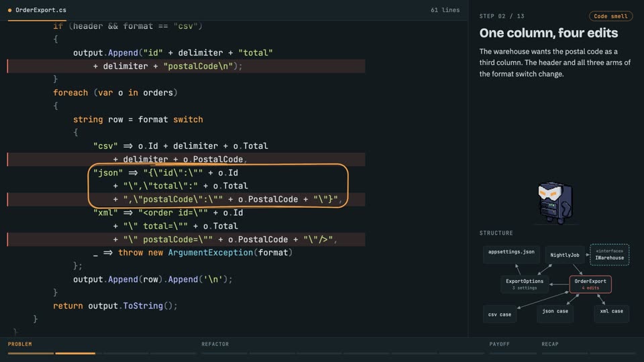The height and width of the screenshot is (362, 644).
Task: Click the red gutter marker beside the postalCode header line
Action: pyautogui.click(x=7, y=66)
